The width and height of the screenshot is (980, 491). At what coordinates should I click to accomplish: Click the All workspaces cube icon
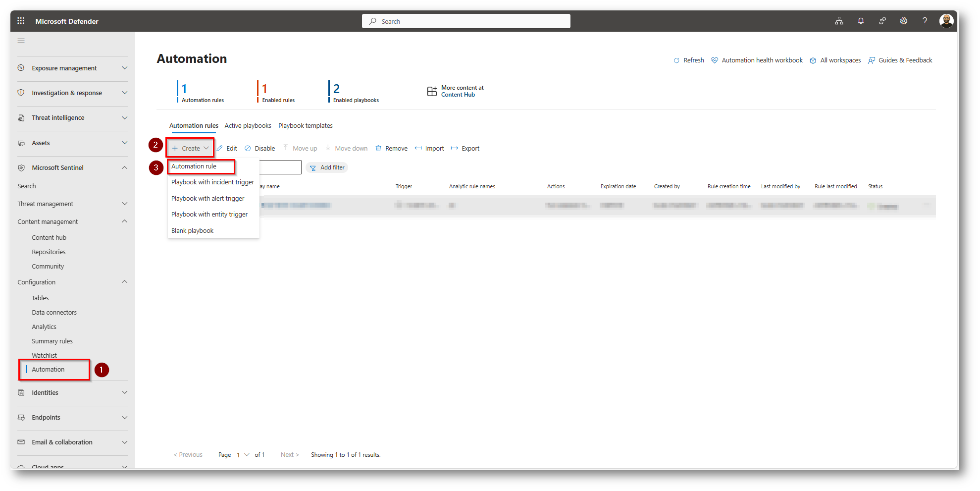coord(813,60)
